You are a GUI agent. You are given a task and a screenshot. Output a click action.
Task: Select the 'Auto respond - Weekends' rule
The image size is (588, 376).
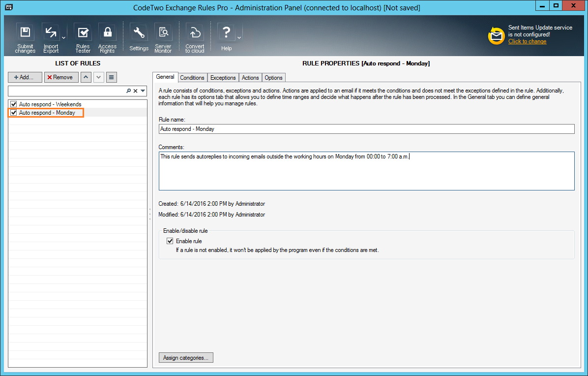point(50,104)
